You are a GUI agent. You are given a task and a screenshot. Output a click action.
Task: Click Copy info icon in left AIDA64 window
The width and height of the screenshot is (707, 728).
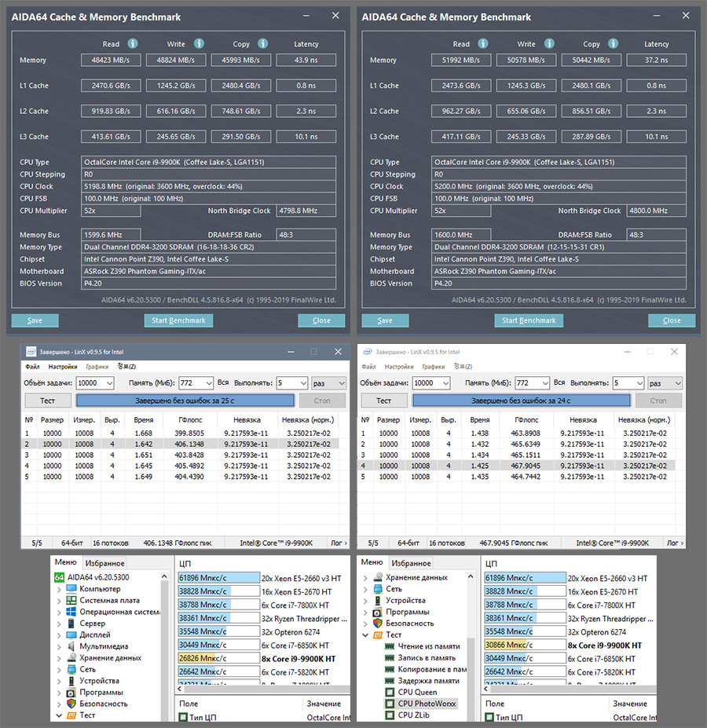click(x=263, y=44)
